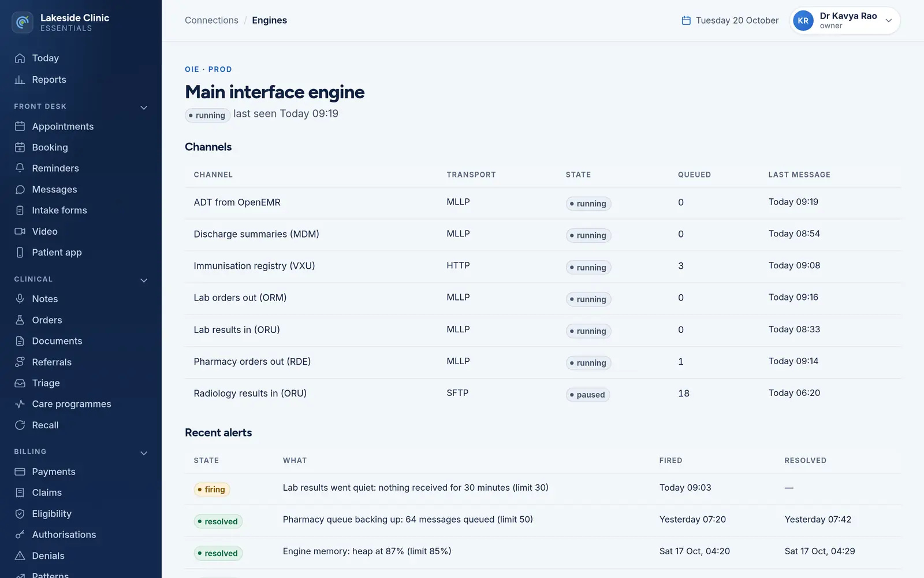
Task: Collapse the Billing section
Action: 144,453
